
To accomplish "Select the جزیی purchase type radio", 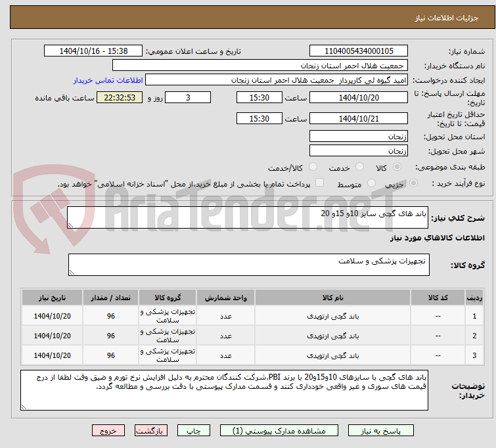I will pyautogui.click(x=413, y=183).
